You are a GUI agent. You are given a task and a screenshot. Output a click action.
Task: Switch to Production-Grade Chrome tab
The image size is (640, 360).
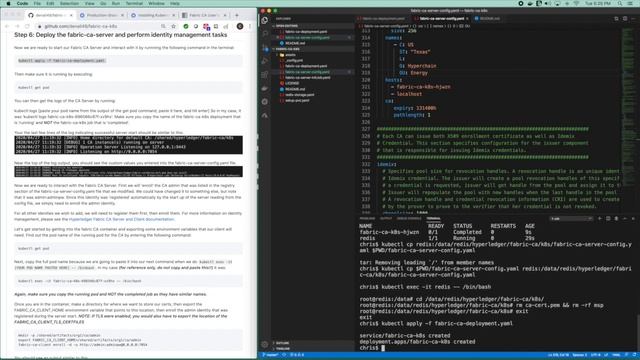click(101, 15)
